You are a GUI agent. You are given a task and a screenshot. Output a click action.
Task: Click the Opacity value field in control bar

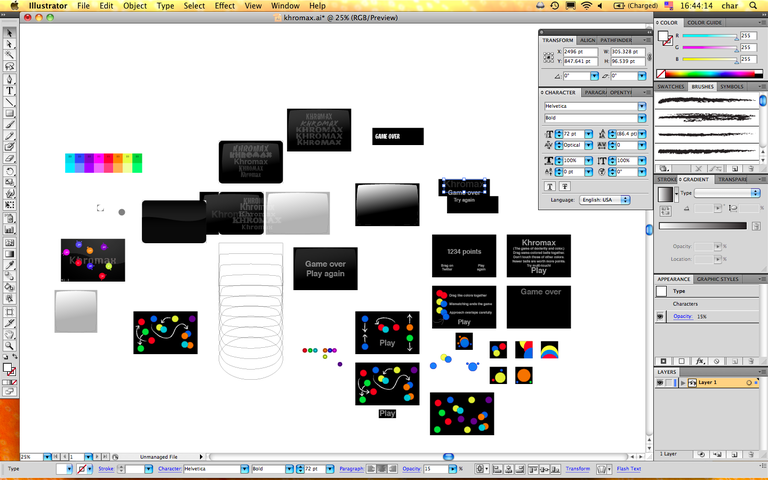coord(435,469)
